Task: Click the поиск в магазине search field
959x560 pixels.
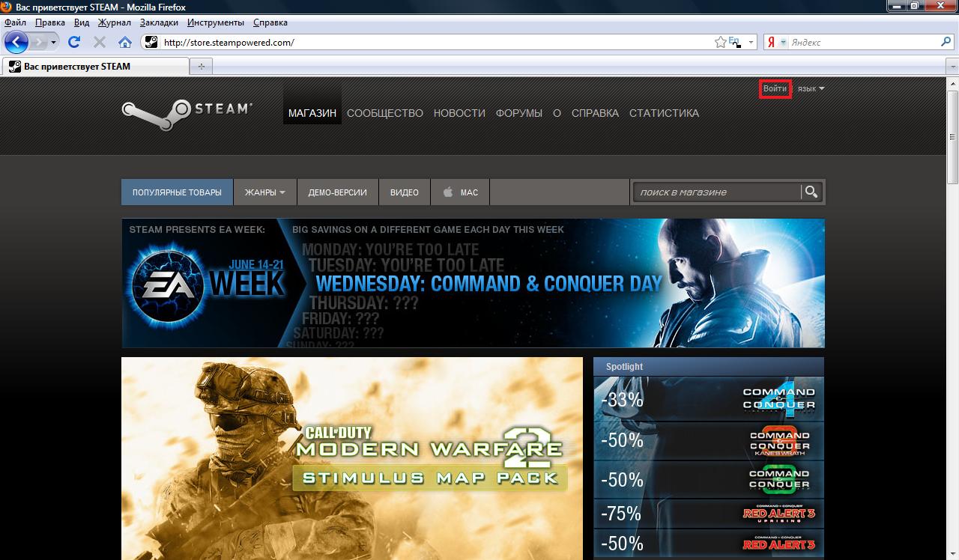Action: 716,192
